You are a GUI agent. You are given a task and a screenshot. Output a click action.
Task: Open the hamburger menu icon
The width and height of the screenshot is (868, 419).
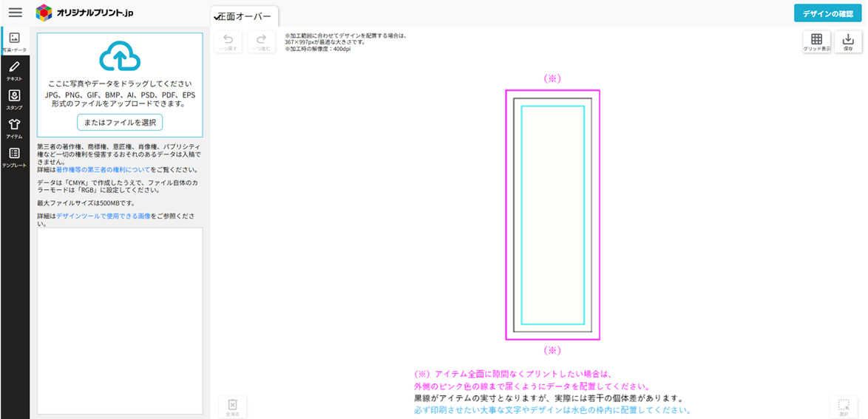pyautogui.click(x=15, y=12)
